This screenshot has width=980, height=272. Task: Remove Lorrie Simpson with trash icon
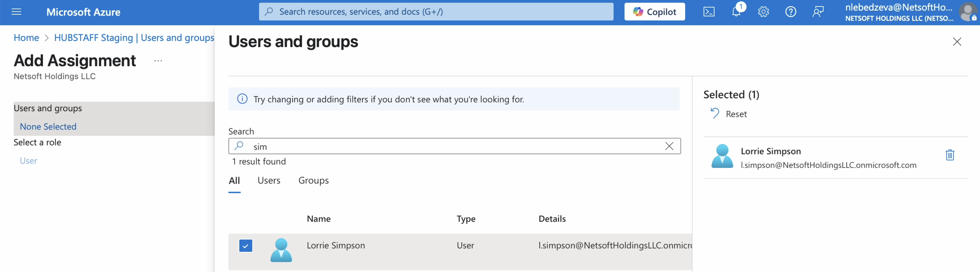point(950,155)
